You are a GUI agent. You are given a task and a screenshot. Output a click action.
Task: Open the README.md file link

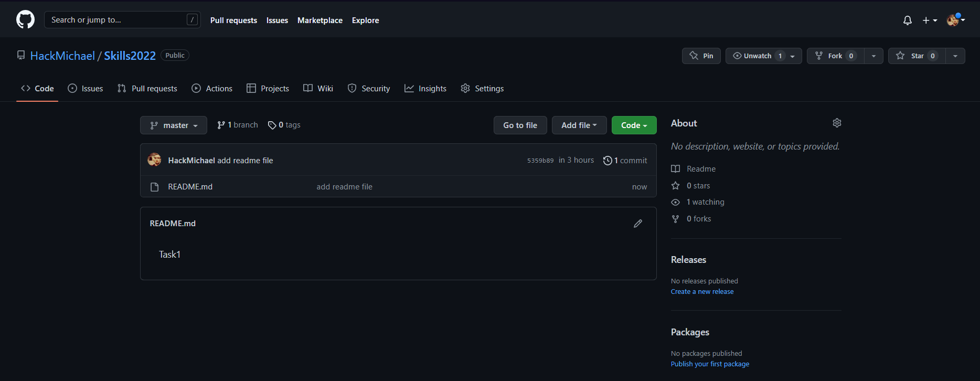(190, 187)
